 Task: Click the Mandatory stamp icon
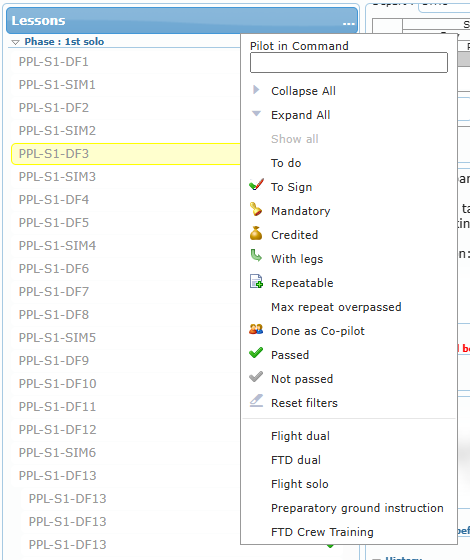pyautogui.click(x=256, y=209)
